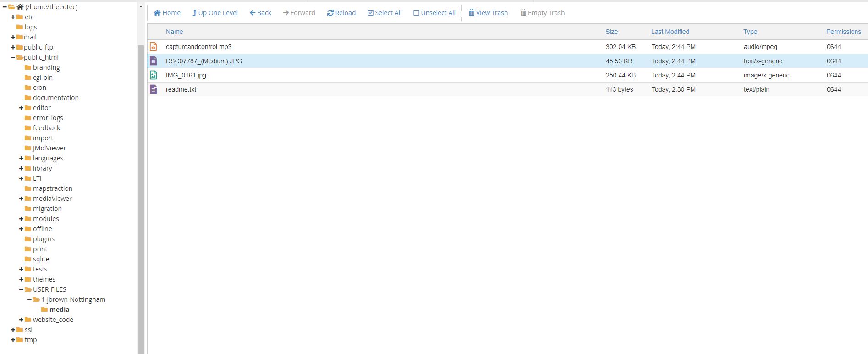Viewport: 868px width, 354px height.
Task: Expand the offline folder
Action: (x=21, y=229)
